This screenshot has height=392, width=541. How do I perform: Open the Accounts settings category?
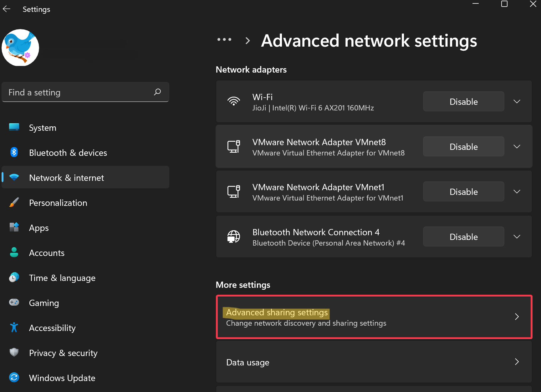click(47, 253)
